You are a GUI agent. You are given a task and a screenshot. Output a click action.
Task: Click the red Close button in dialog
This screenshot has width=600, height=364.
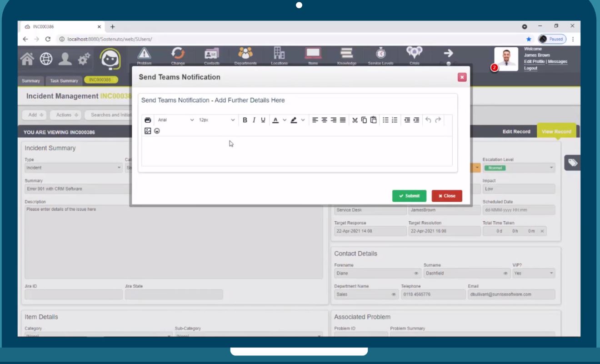pyautogui.click(x=447, y=196)
